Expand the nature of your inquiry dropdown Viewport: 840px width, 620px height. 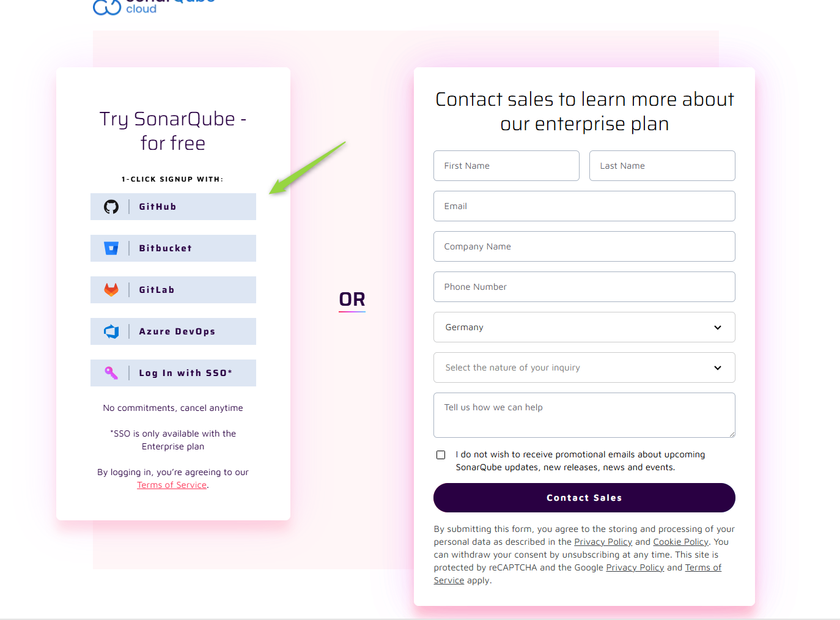584,367
